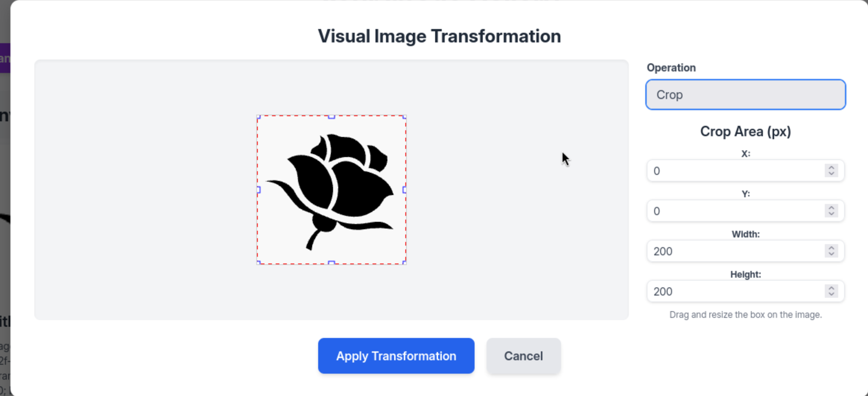The height and width of the screenshot is (396, 868).
Task: Decrease the Y value with down arrow
Action: coord(831,214)
